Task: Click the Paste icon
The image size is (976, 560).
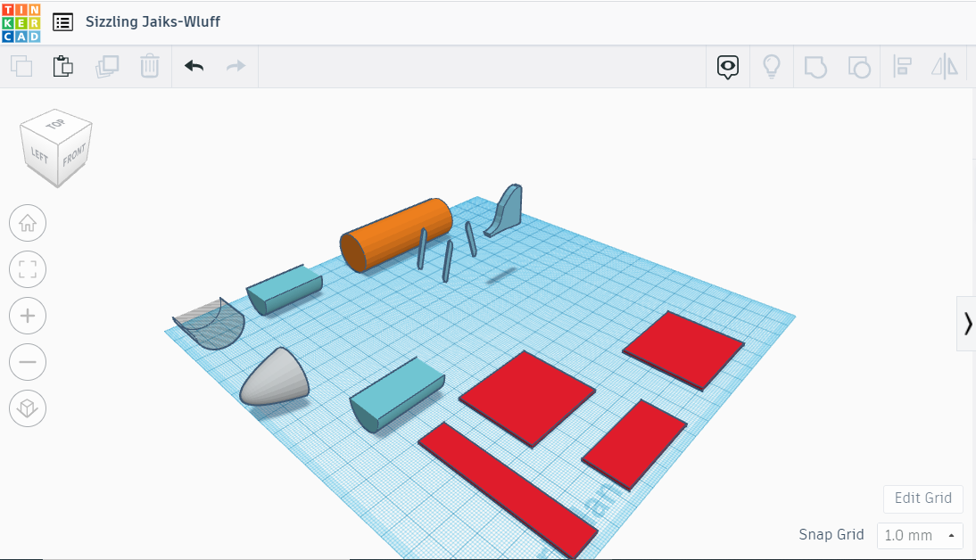Action: 62,66
